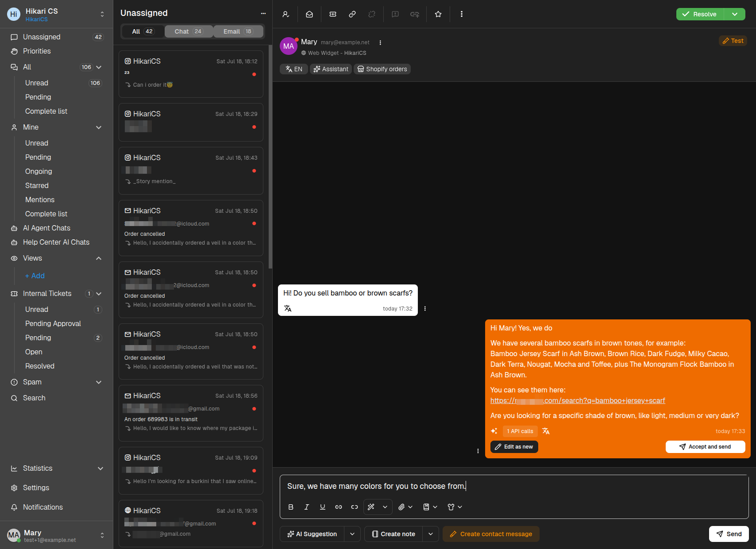Click Accept and send on AI reply
This screenshot has width=756, height=549.
pos(705,447)
